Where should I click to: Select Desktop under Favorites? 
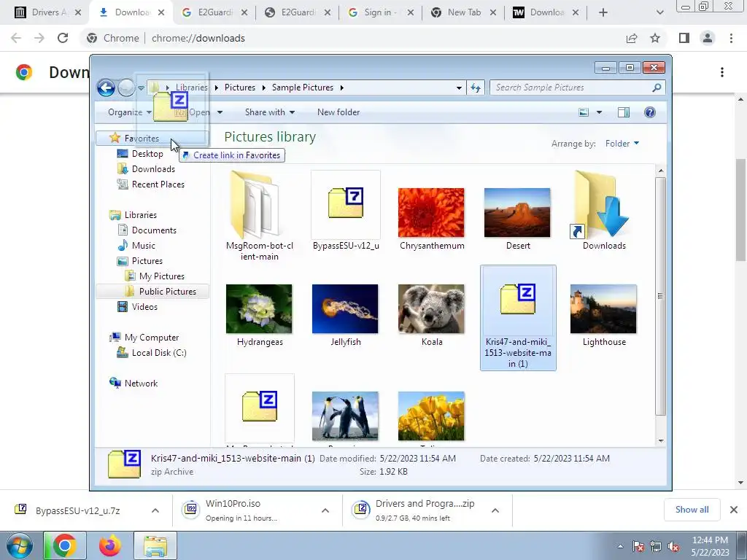click(147, 154)
